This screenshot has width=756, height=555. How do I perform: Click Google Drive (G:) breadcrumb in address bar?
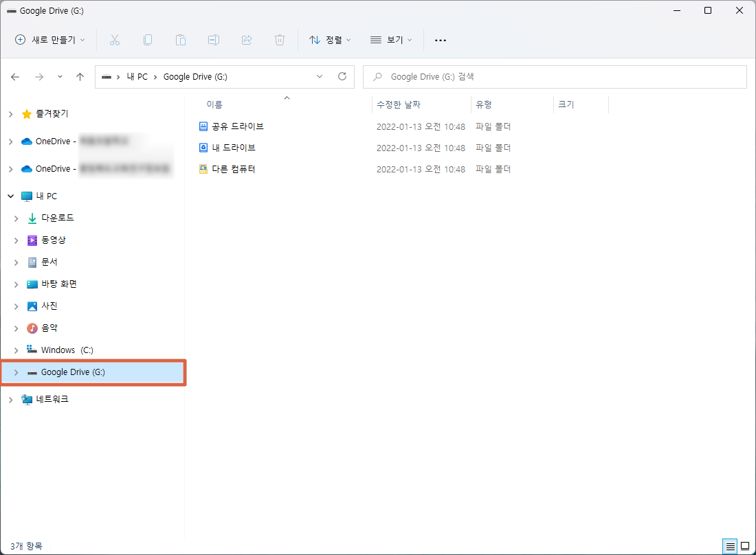click(195, 77)
